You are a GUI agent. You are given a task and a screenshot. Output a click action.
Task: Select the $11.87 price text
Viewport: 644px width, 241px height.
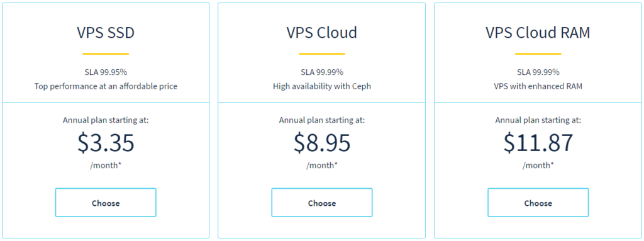tap(538, 142)
